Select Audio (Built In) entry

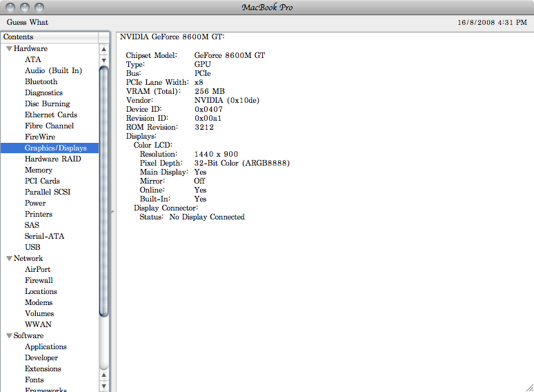(x=53, y=70)
